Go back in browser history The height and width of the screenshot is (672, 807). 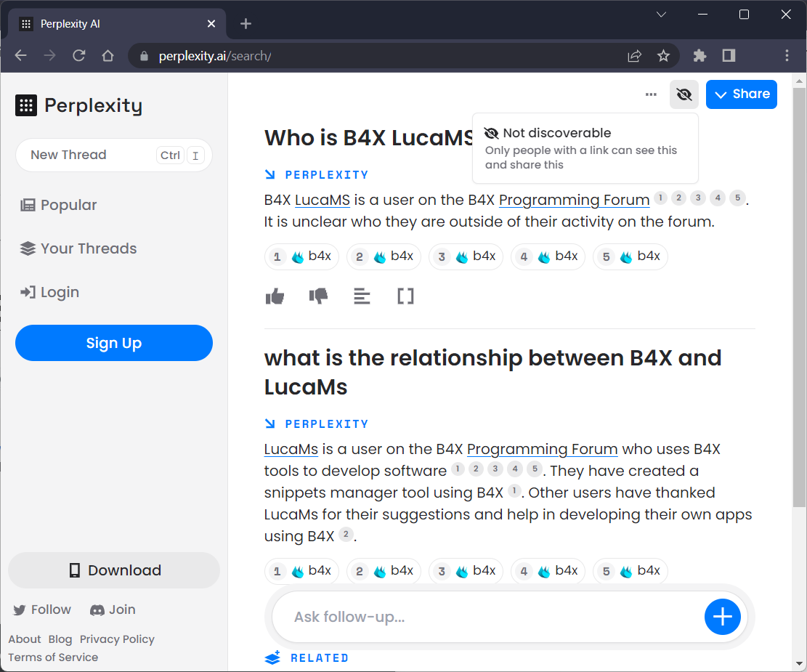tap(20, 56)
